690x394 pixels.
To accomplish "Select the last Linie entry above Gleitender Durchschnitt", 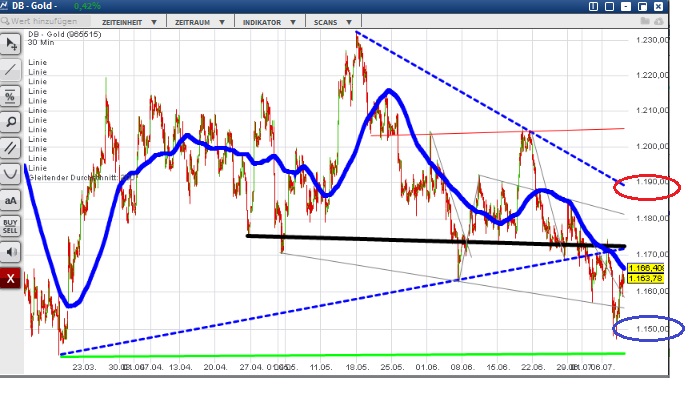I will click(37, 168).
